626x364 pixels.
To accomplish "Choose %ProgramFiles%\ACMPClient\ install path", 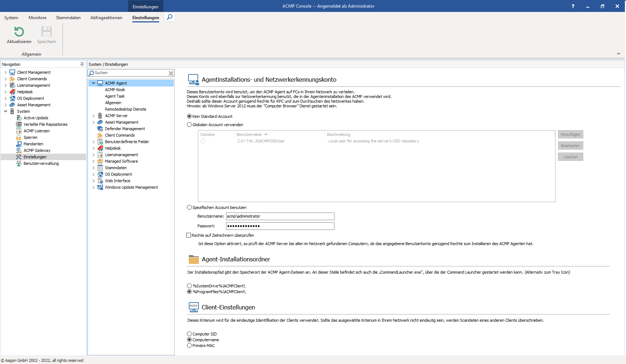I will coord(189,292).
